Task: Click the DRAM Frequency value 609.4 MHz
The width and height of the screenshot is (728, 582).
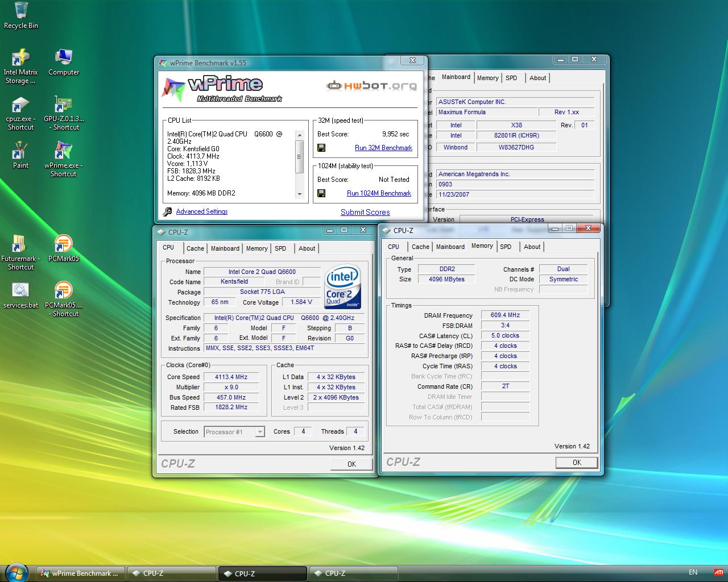Action: coord(505,315)
